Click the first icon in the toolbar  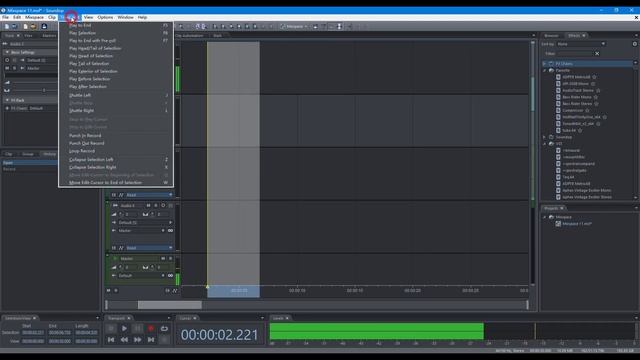point(7,27)
